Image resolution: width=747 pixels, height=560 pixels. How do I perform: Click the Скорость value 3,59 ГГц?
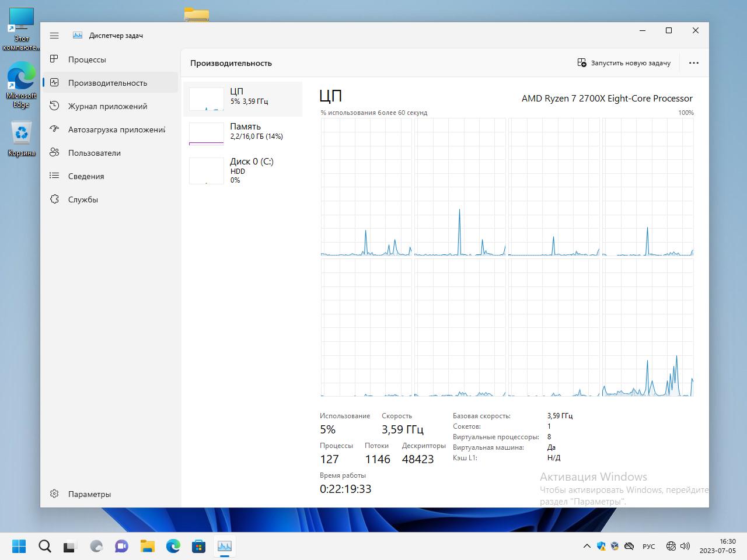coord(403,429)
